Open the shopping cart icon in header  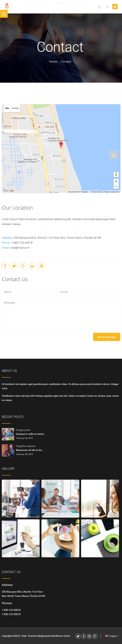[99, 7]
